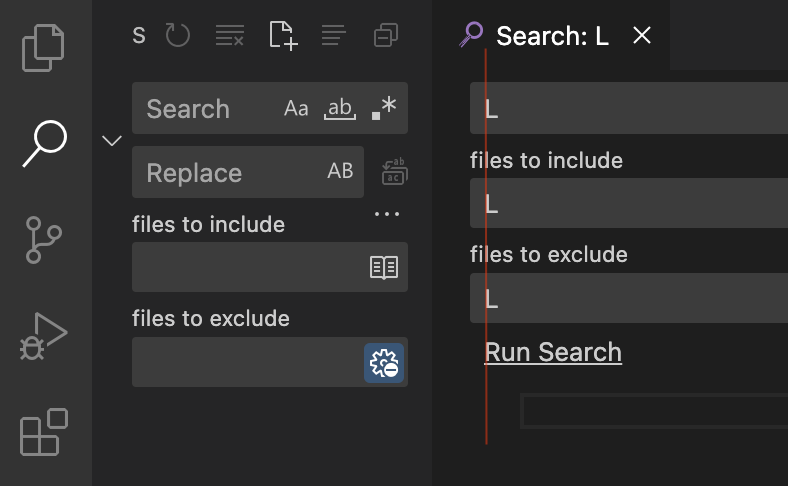This screenshot has height=486, width=788.
Task: View search results as tree
Action: 334,35
